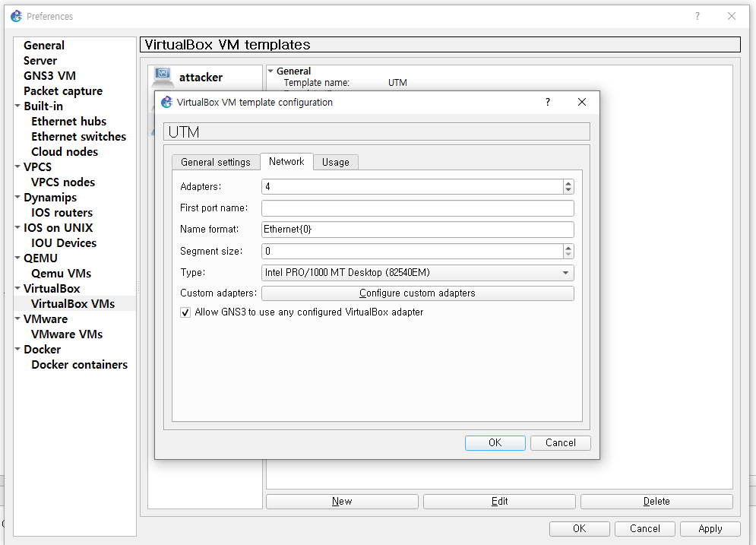756x545 pixels.
Task: Decrease Segment size with the down arrow
Action: tap(568, 255)
